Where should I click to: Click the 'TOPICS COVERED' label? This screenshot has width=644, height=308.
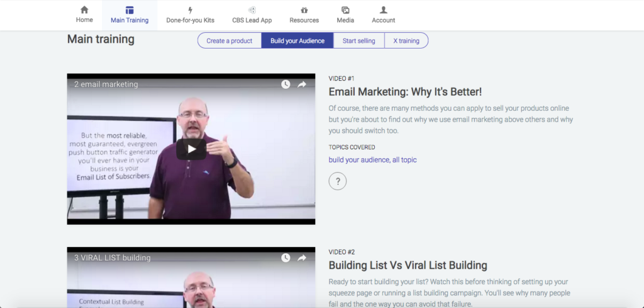coord(352,147)
